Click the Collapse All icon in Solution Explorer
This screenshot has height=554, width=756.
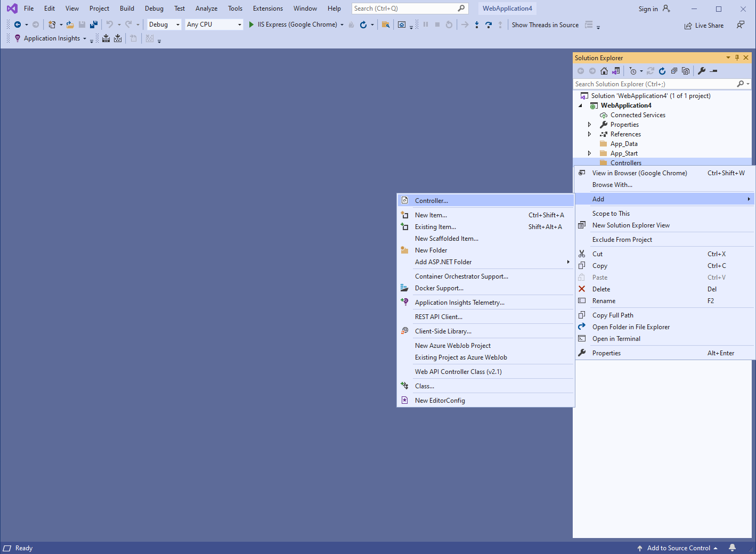pos(674,71)
